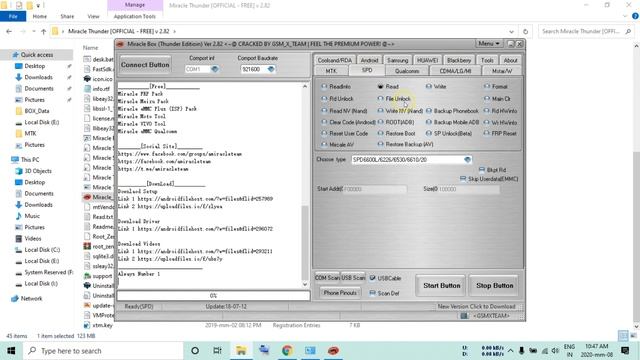
Task: Open the notification center icon
Action: click(625, 351)
